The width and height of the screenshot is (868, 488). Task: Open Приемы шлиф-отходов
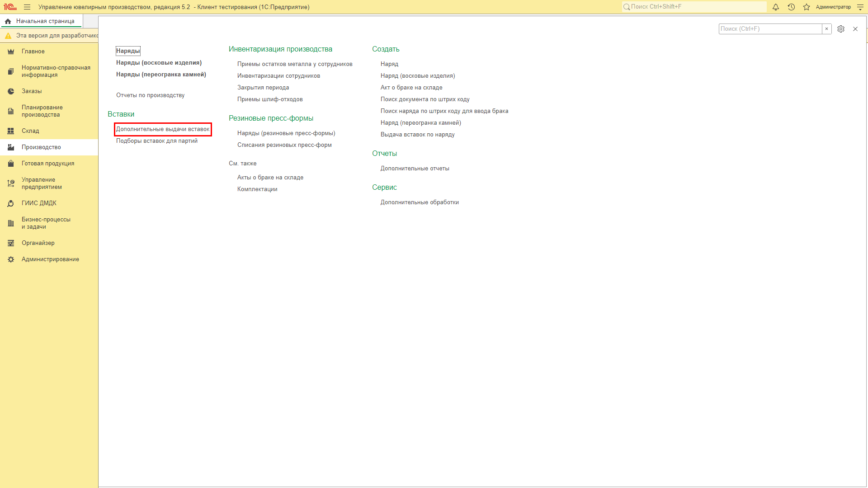270,99
